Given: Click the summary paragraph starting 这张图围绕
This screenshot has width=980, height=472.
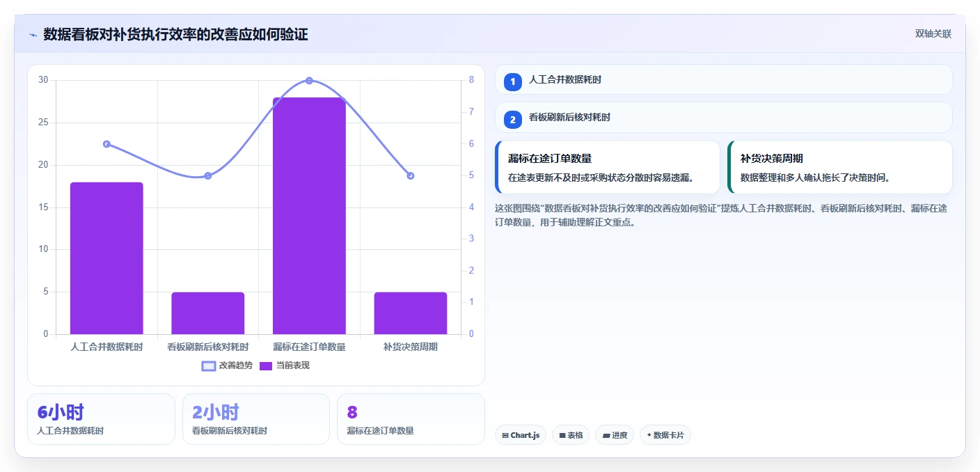Looking at the screenshot, I should [x=720, y=216].
